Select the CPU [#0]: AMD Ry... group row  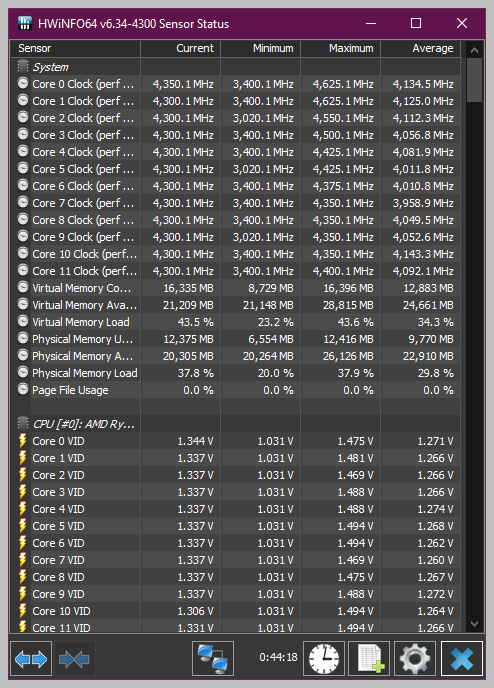click(x=236, y=424)
